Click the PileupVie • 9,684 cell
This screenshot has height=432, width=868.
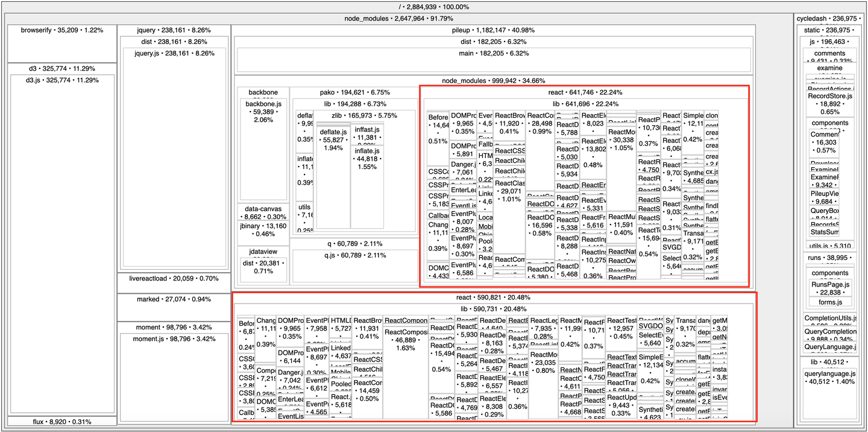(x=823, y=197)
